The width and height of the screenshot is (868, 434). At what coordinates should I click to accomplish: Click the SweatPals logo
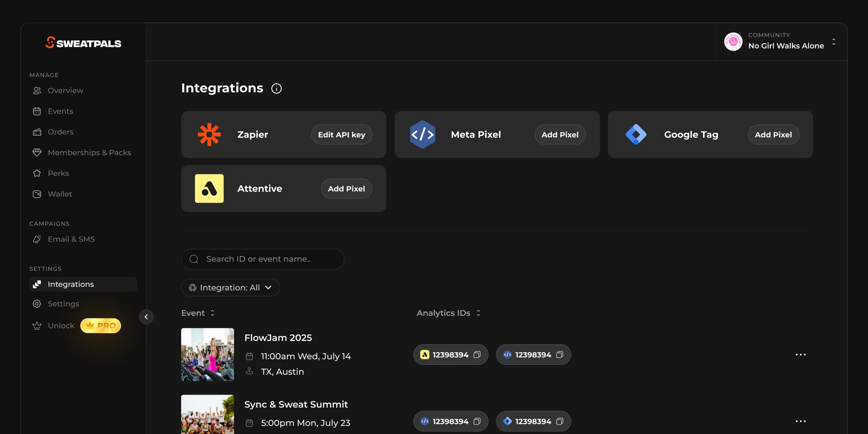[84, 43]
